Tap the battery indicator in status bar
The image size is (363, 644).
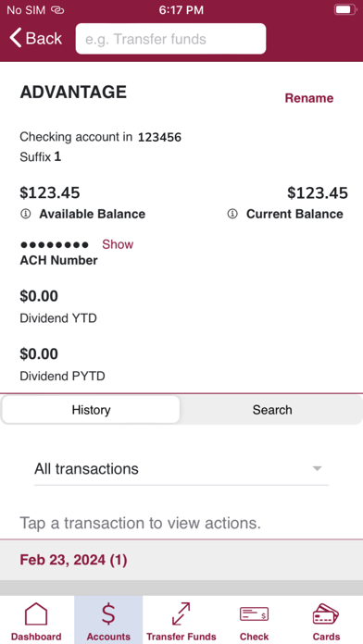pyautogui.click(x=344, y=9)
